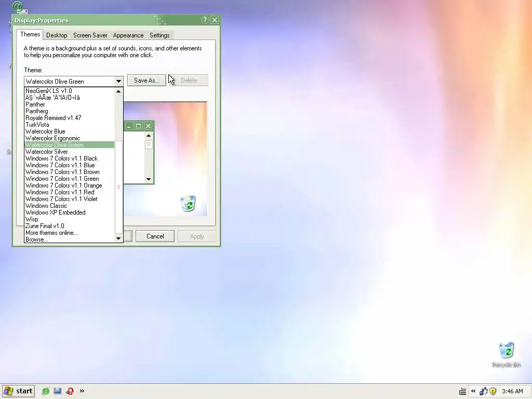Viewport: 532px width, 399px height.
Task: Select the Watercolor Olive Green list entry
Action: tap(70, 145)
